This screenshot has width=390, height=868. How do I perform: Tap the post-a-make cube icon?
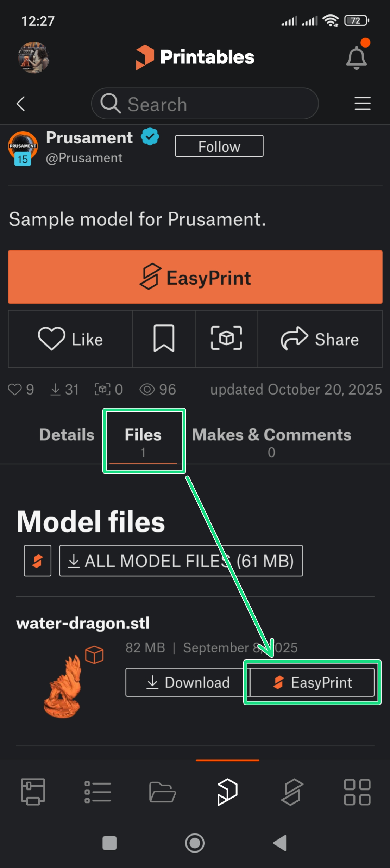tap(226, 339)
